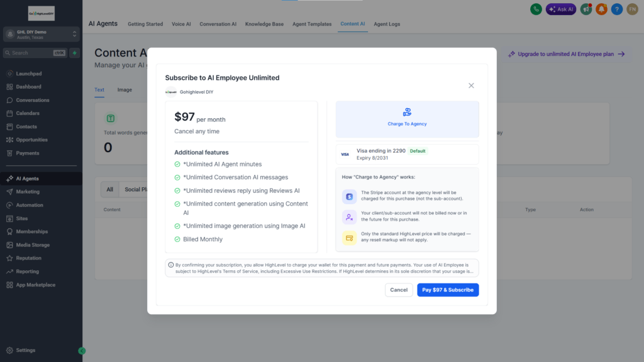Image resolution: width=644 pixels, height=362 pixels.
Task: Open the Agent Logs tab
Action: tap(387, 24)
